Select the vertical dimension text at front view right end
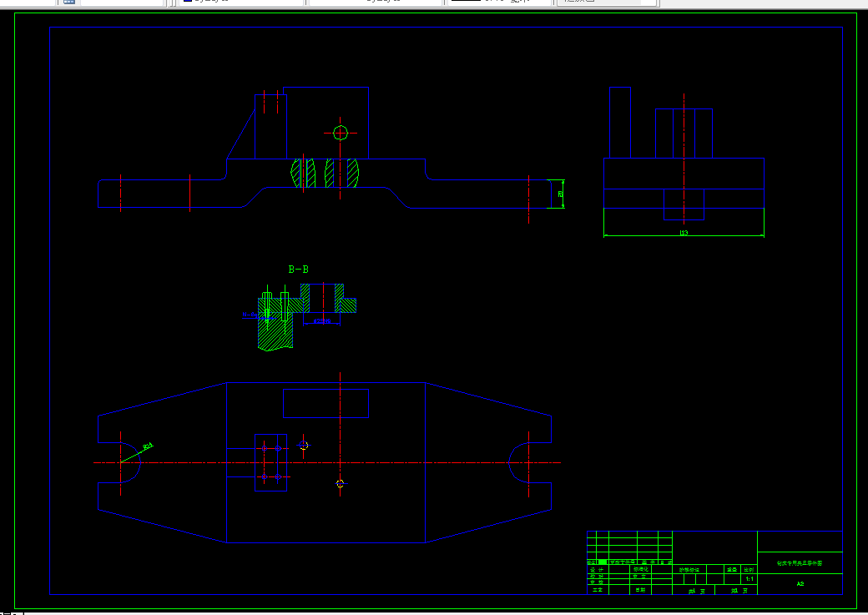Image resolution: width=868 pixels, height=615 pixels. coord(560,194)
